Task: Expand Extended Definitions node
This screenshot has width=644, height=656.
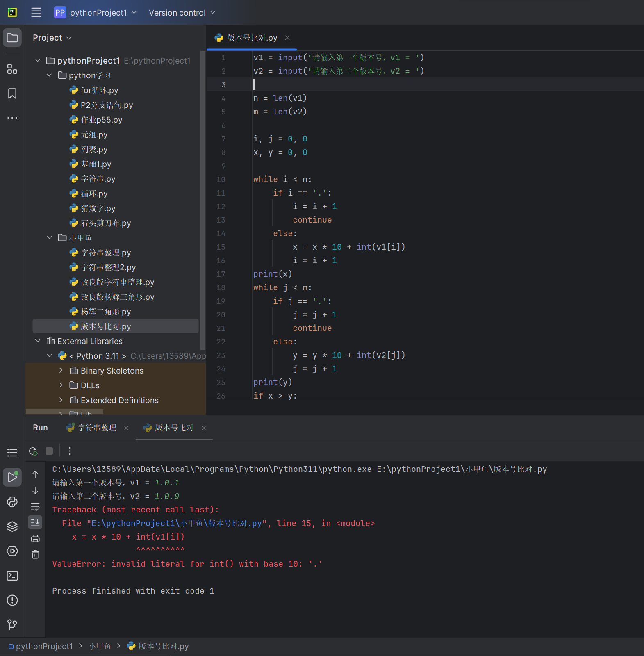Action: point(61,400)
